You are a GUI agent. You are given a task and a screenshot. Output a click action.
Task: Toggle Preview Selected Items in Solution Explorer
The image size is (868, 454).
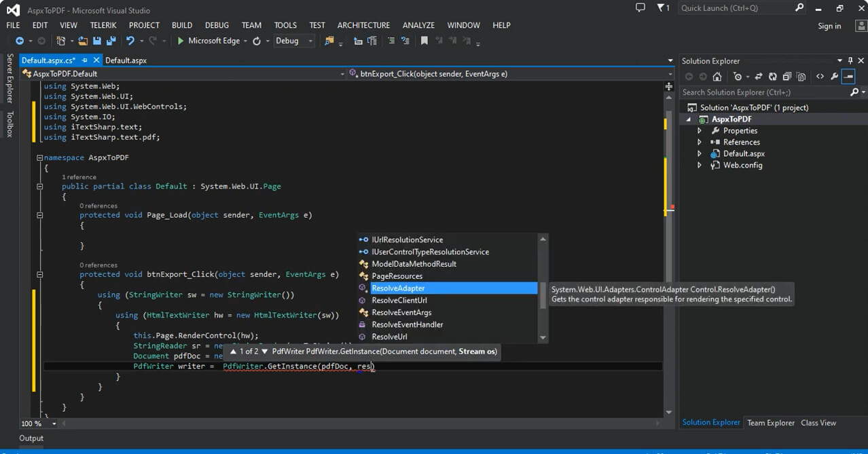click(x=848, y=77)
